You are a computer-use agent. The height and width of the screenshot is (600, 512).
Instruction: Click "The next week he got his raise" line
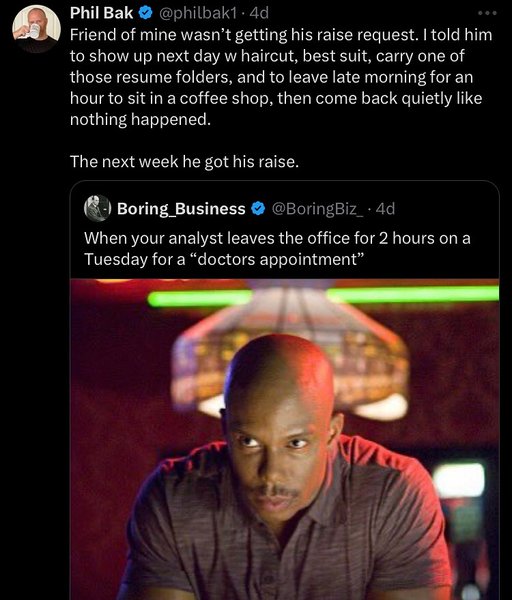click(x=184, y=162)
